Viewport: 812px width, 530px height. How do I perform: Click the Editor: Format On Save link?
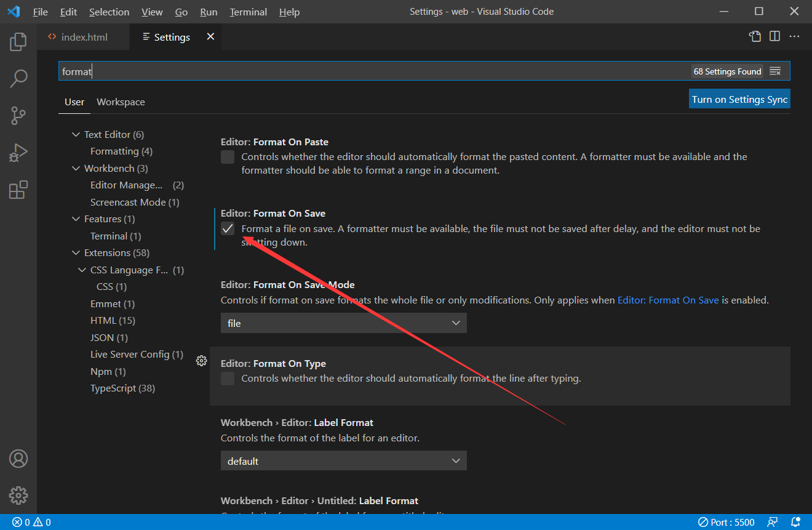[668, 300]
